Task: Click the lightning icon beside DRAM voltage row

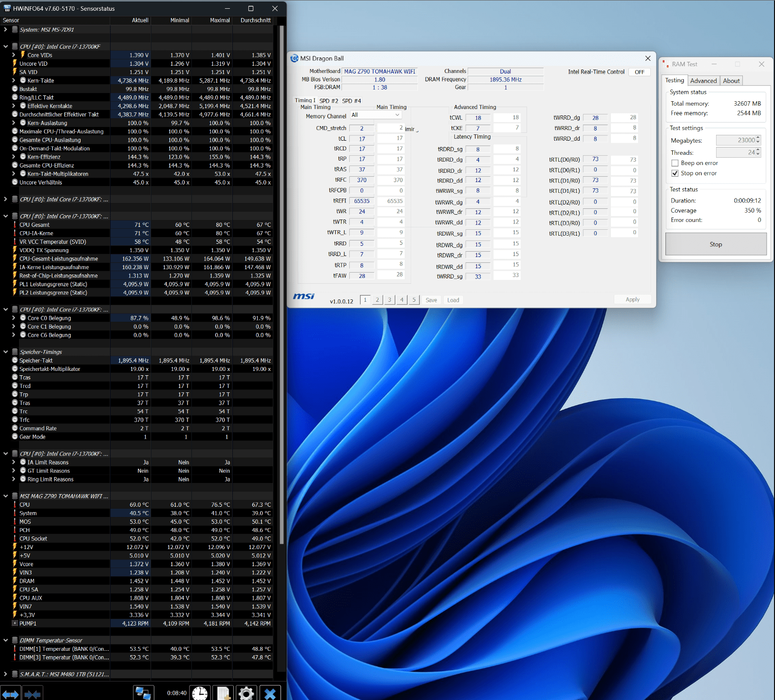Action: point(15,581)
